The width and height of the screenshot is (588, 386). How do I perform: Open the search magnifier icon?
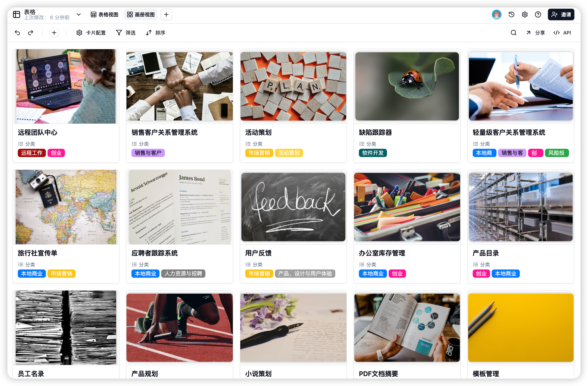pos(513,33)
